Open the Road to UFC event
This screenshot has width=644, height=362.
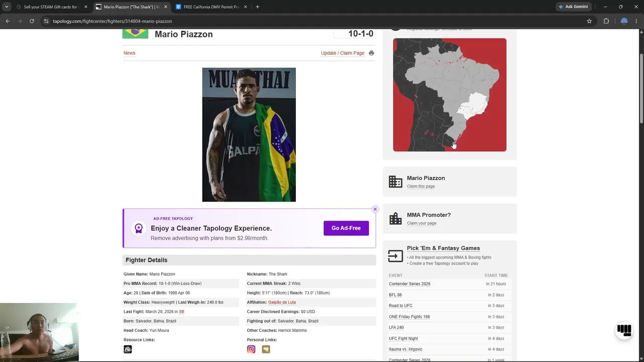400,306
